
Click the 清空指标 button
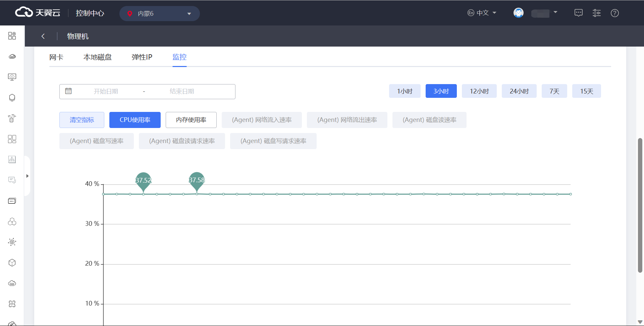82,120
